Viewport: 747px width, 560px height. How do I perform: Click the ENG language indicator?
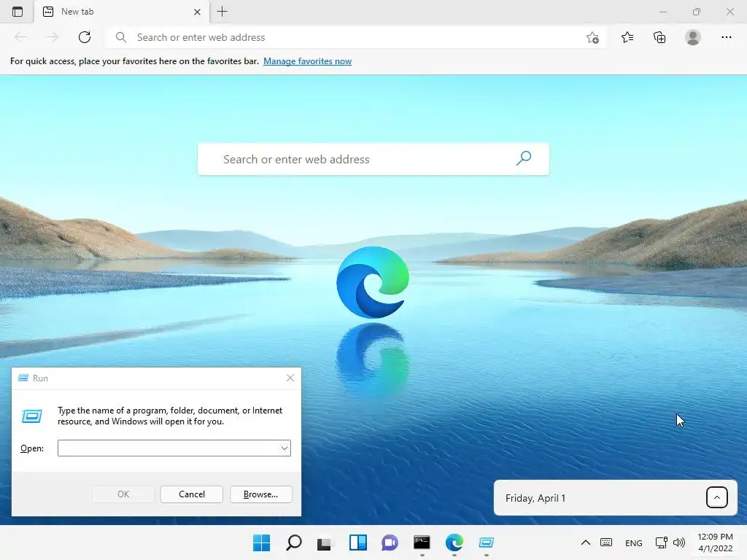(634, 542)
